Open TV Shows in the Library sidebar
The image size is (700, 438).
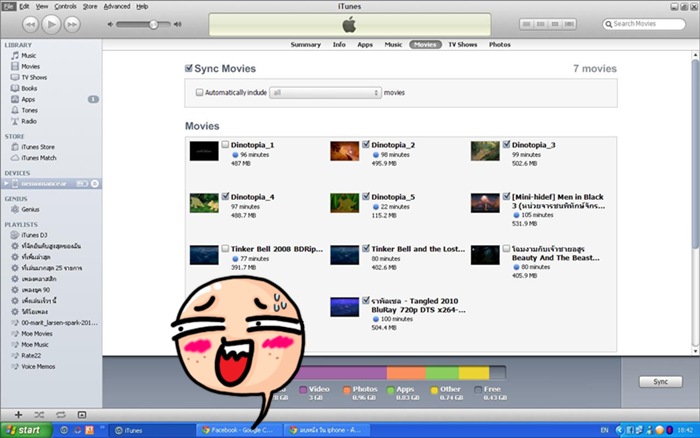coord(34,77)
